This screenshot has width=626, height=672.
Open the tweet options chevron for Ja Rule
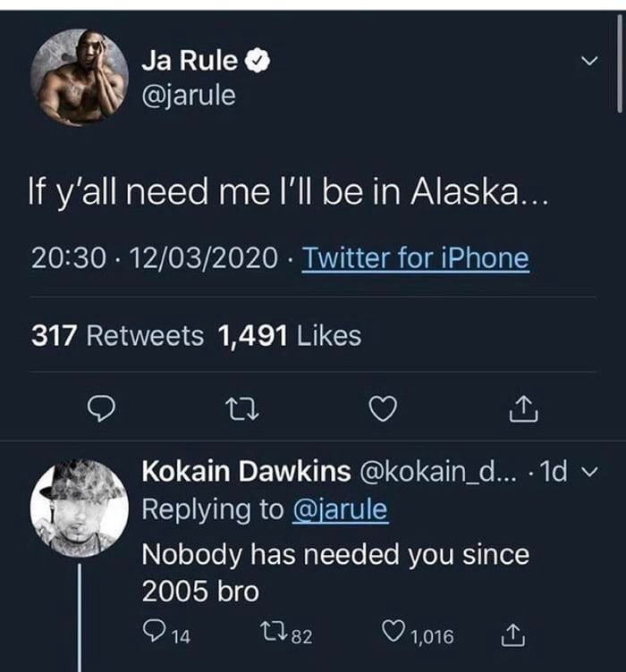588,63
